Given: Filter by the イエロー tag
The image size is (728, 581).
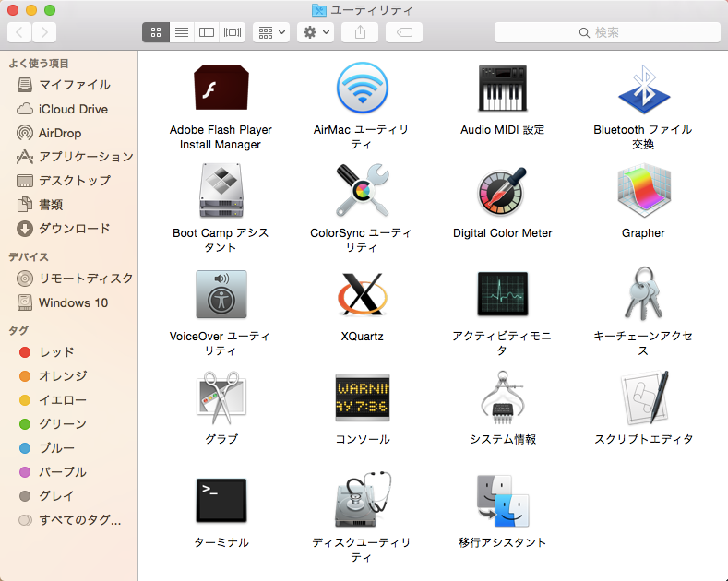Looking at the screenshot, I should [68, 400].
